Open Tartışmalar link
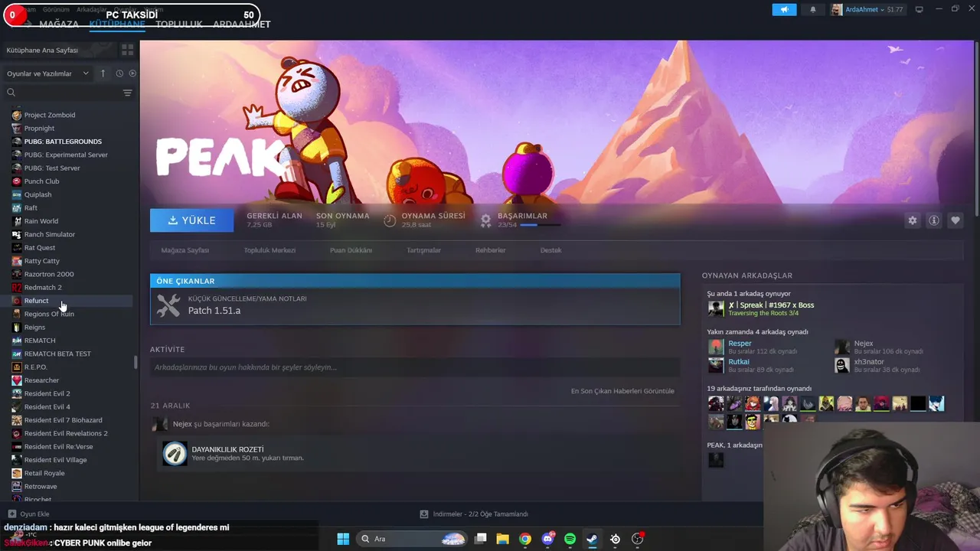Viewport: 980px width, 551px height. point(423,250)
